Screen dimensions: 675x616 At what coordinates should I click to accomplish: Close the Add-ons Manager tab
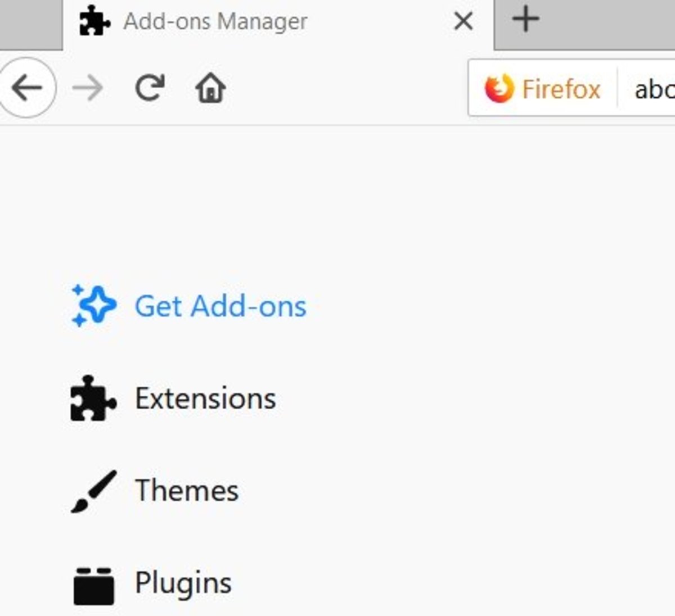pos(462,21)
